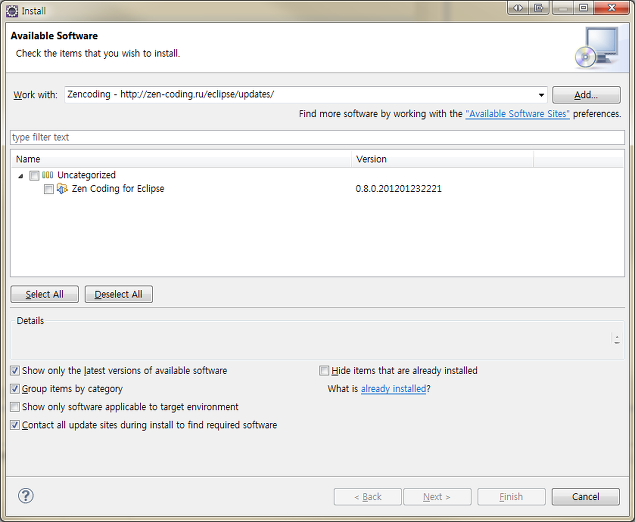
Task: Close the Install window
Action: tap(612, 8)
